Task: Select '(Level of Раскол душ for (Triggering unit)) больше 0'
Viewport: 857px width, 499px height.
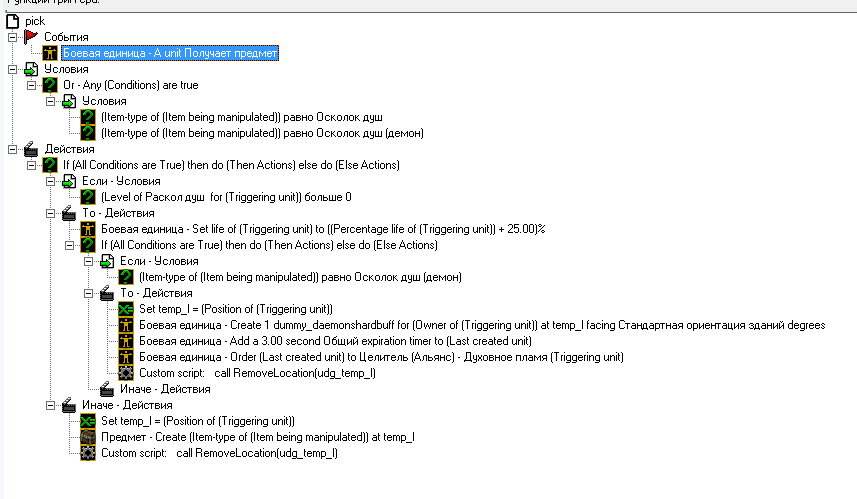Action: coord(226,197)
